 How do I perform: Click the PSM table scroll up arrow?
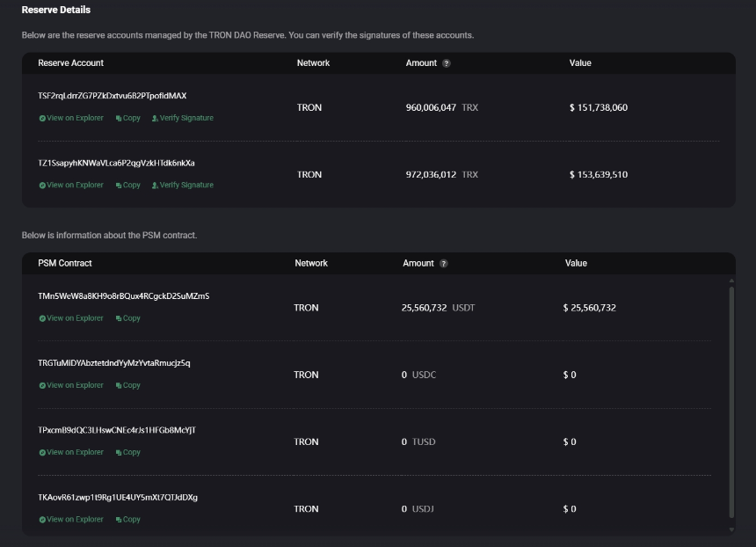pyautogui.click(x=731, y=281)
